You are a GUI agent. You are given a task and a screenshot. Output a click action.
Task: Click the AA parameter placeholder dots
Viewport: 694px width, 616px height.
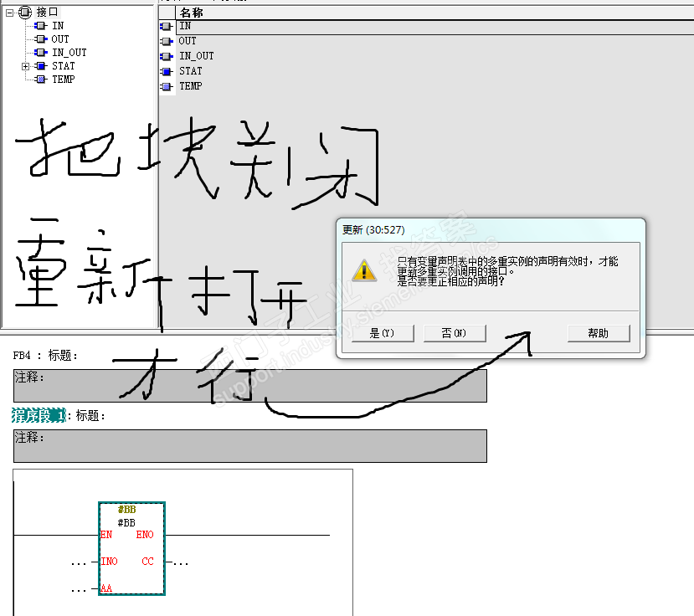tap(79, 590)
